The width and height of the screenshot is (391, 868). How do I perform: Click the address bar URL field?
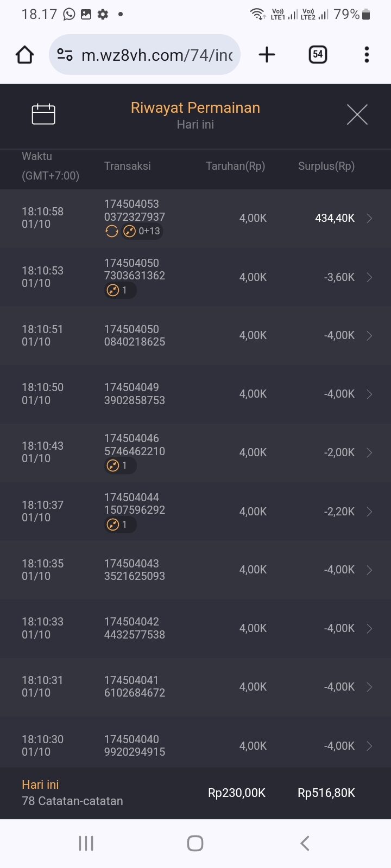(x=157, y=55)
